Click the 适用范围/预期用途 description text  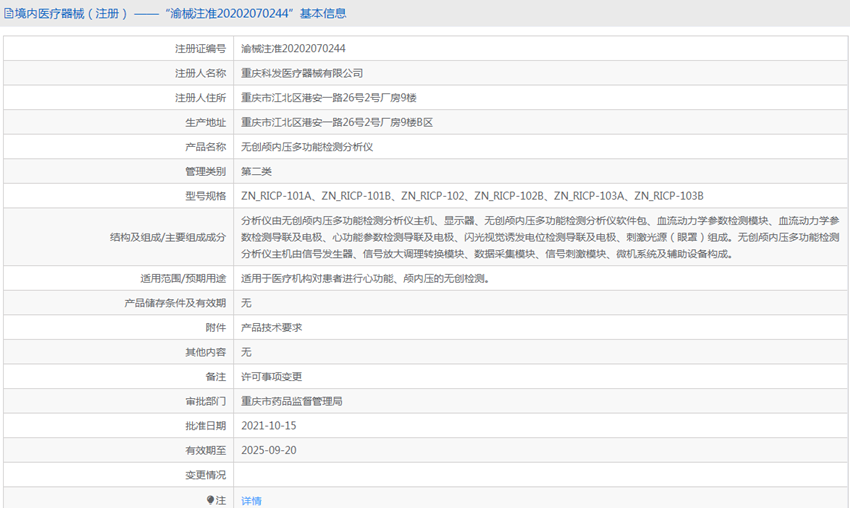point(365,278)
